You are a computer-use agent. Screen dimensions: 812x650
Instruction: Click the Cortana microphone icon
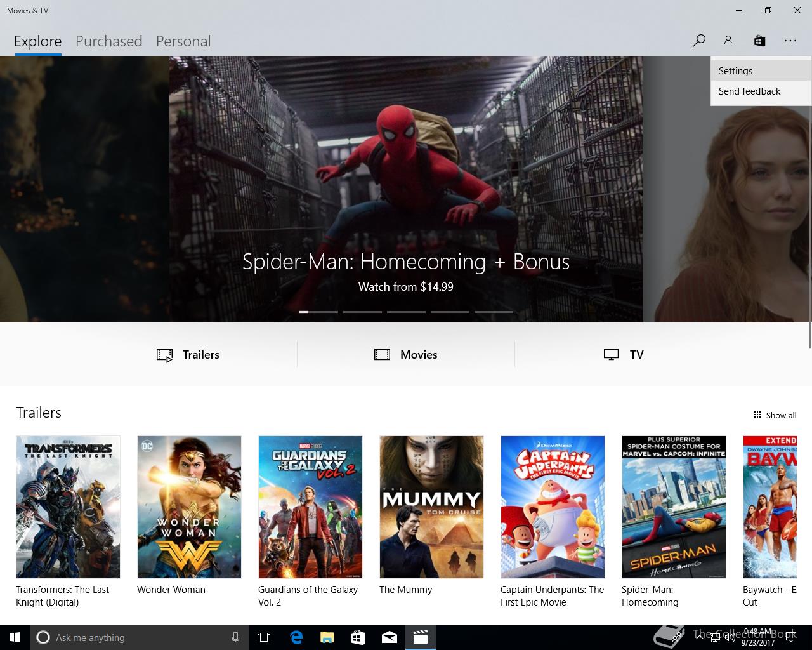pyautogui.click(x=235, y=637)
